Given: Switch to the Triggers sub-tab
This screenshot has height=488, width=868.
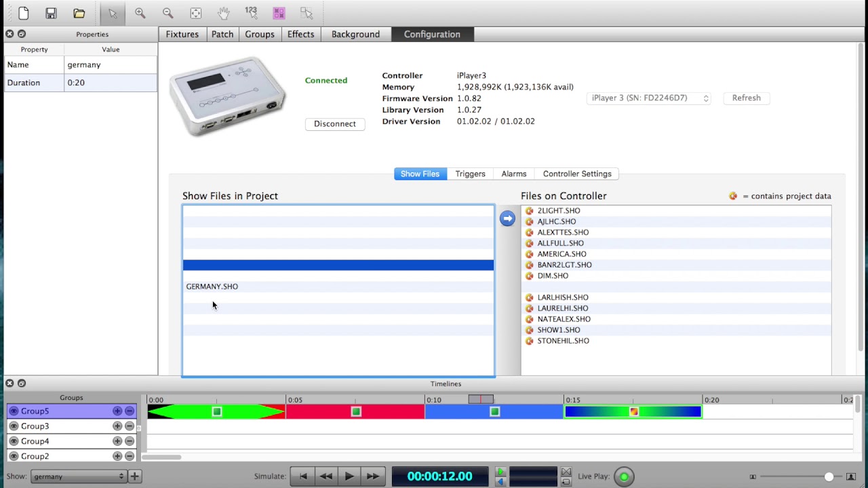Looking at the screenshot, I should click(471, 174).
